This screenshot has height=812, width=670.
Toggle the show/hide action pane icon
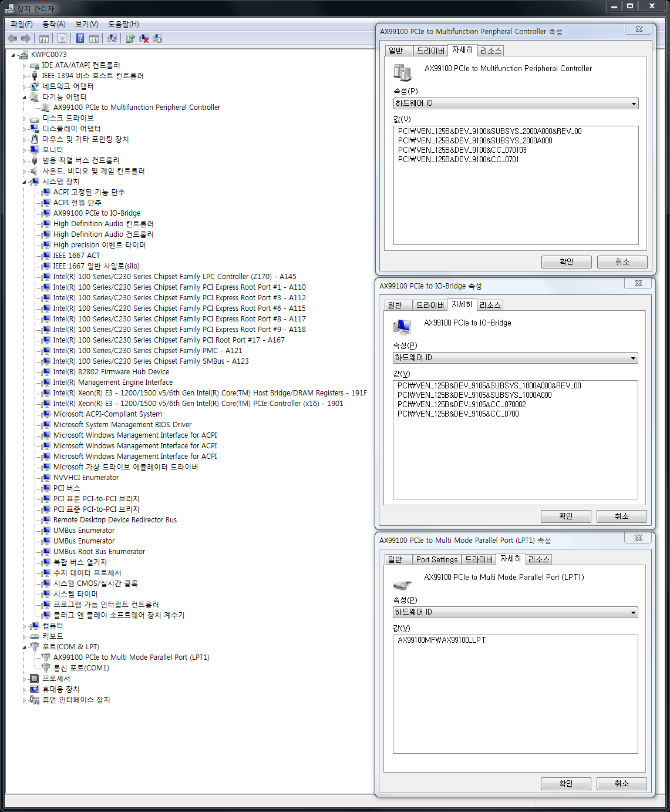point(93,38)
